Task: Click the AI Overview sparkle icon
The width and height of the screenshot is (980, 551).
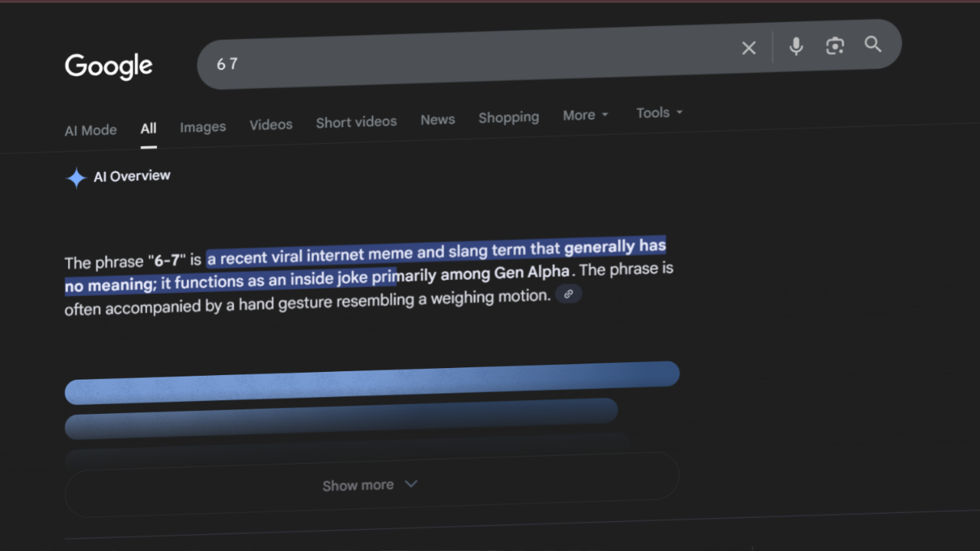Action: click(x=76, y=178)
